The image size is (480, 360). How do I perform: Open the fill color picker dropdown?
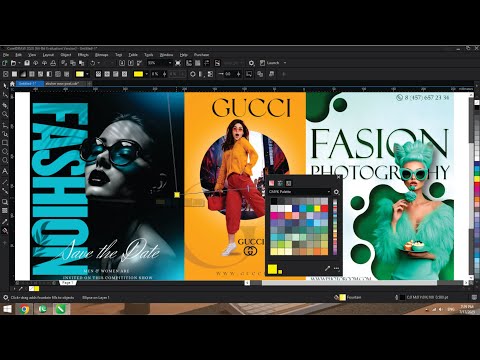[x=87, y=74]
